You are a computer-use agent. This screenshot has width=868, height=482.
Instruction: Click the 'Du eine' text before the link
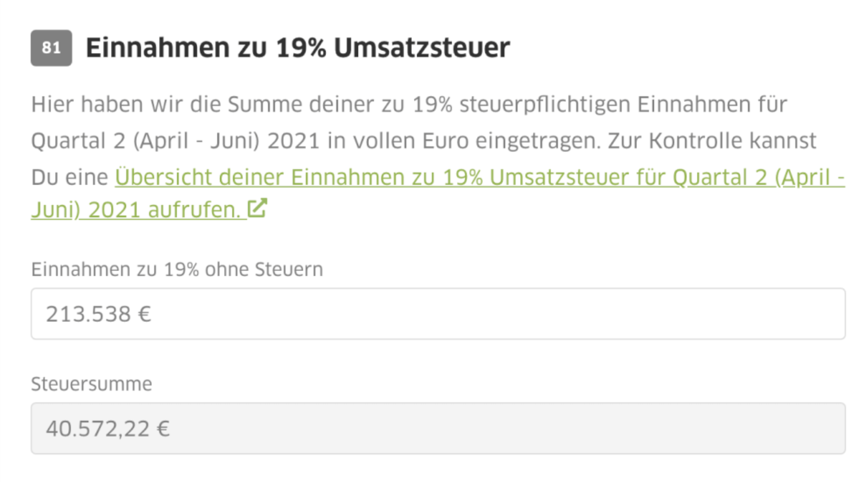(70, 177)
